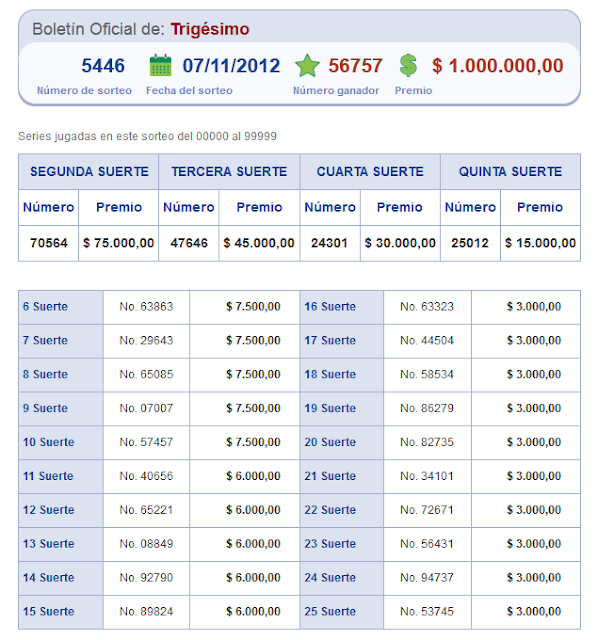Click the 25 Suerte row label
Screen dimensions: 598x640
pos(330,612)
